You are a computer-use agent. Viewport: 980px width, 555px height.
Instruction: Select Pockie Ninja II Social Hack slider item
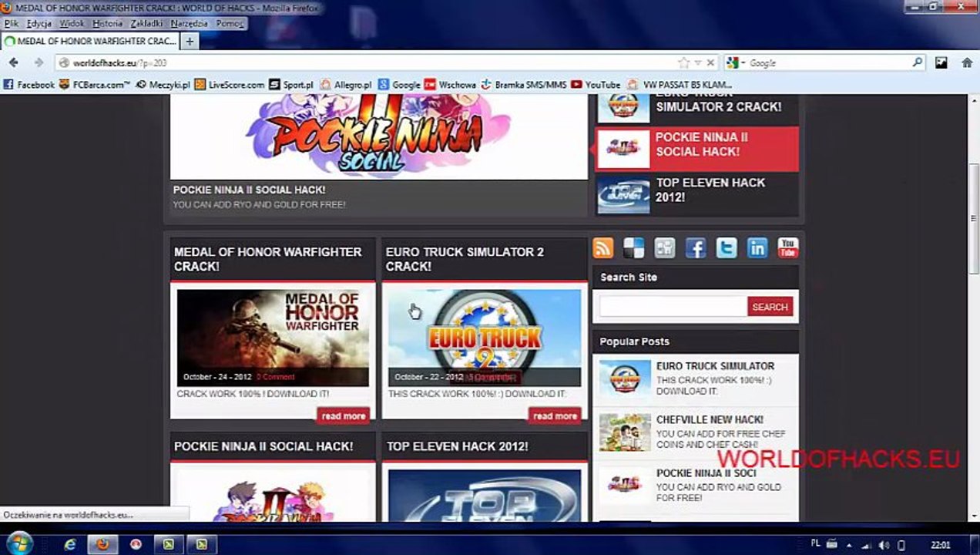pos(697,149)
